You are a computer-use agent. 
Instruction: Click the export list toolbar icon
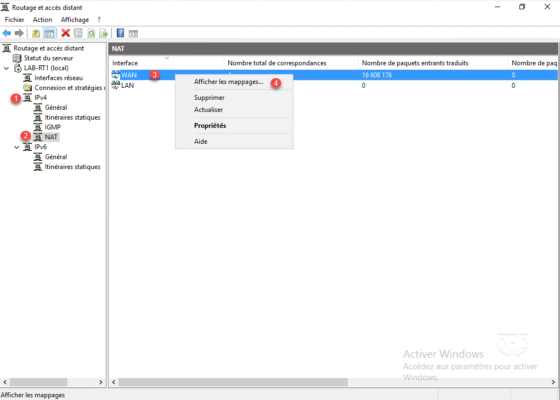104,33
